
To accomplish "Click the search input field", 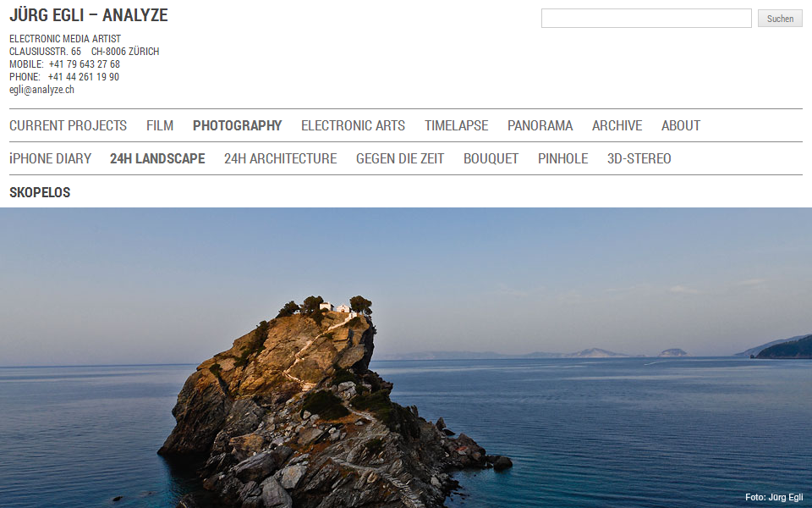I will (x=645, y=18).
